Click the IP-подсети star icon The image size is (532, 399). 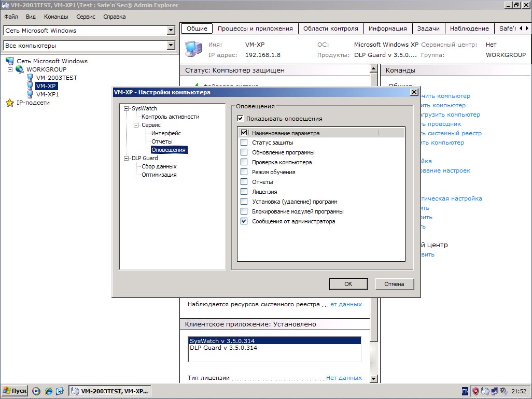click(x=10, y=103)
